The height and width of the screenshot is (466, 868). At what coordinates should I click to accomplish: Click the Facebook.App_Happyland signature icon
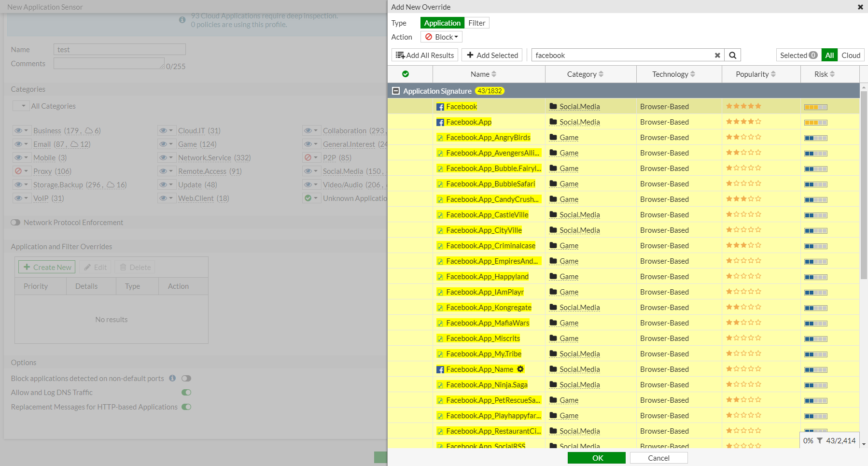pyautogui.click(x=440, y=277)
